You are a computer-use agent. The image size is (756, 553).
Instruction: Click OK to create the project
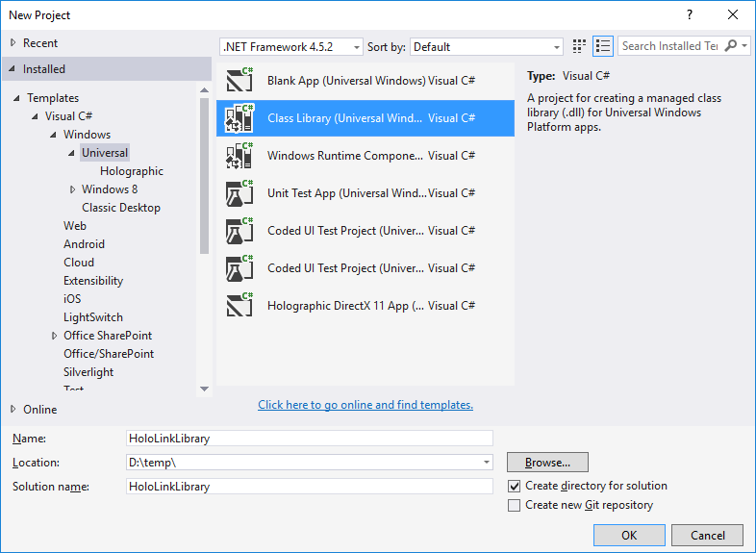pos(629,535)
